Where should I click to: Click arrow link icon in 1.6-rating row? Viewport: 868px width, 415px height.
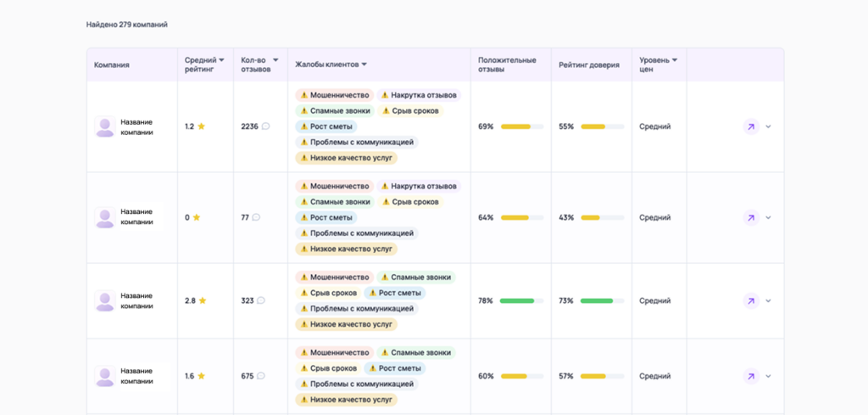[x=751, y=376]
